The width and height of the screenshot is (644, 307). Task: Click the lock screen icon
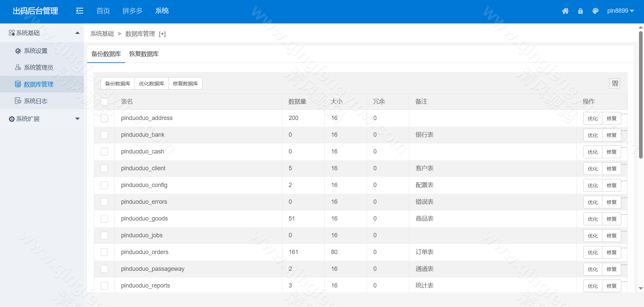pyautogui.click(x=580, y=11)
